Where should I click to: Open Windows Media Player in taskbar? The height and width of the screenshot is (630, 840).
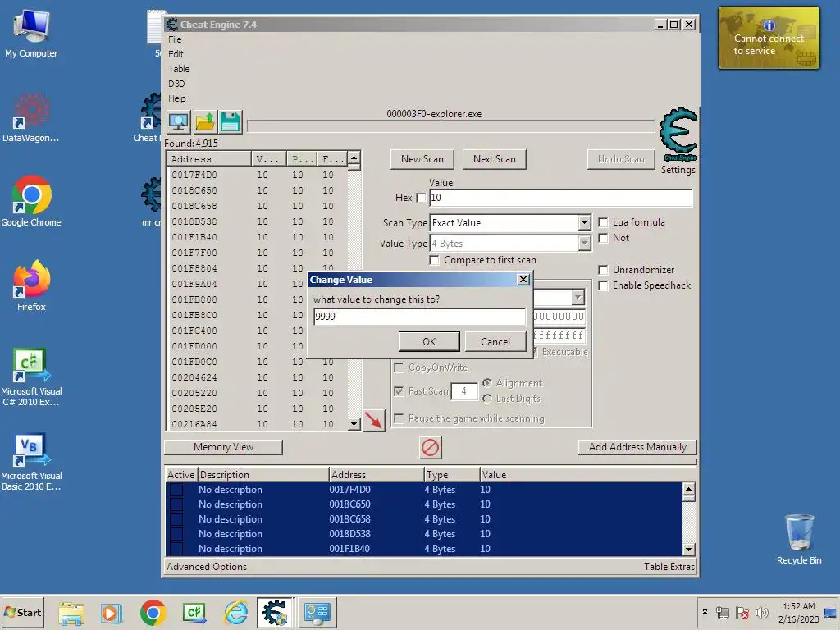[112, 613]
